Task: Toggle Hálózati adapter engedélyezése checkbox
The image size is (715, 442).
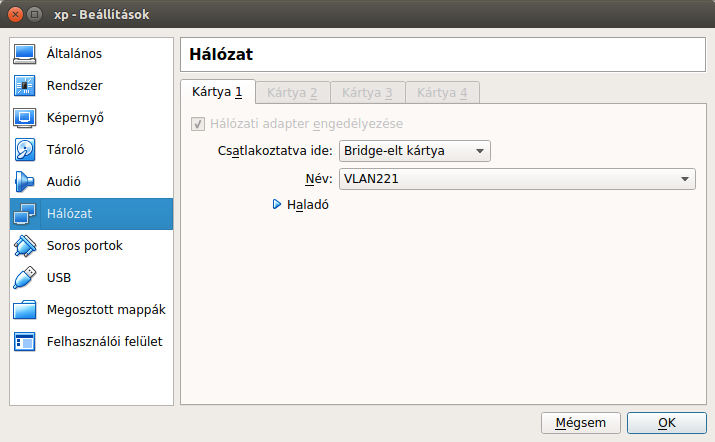Action: tap(197, 124)
